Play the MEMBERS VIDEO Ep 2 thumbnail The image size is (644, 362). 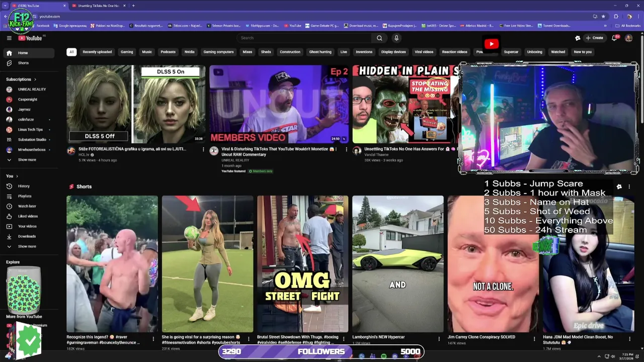point(279,104)
